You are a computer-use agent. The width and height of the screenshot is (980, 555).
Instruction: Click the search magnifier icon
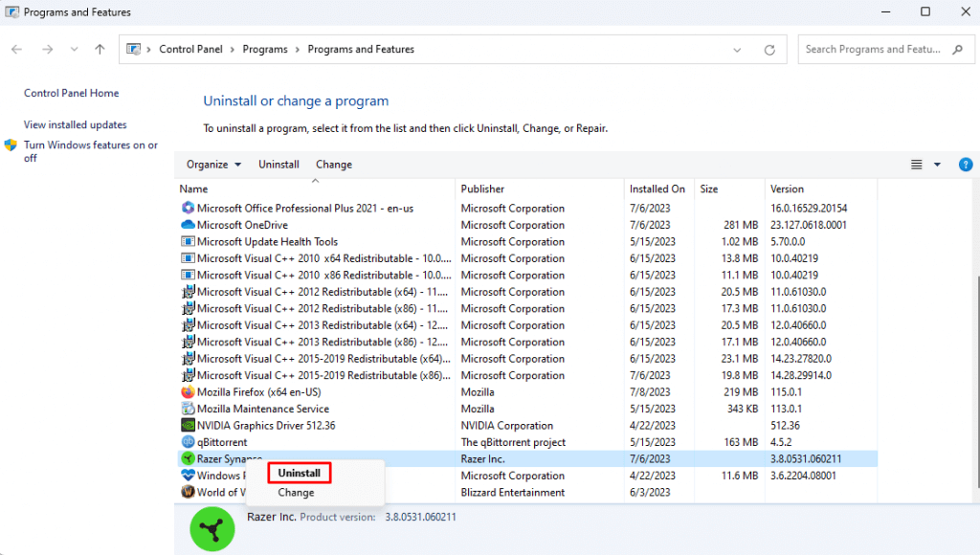pos(957,50)
